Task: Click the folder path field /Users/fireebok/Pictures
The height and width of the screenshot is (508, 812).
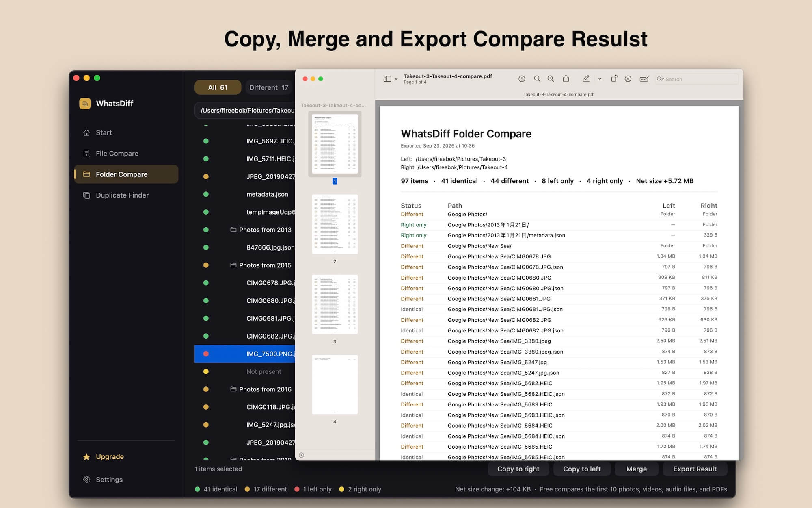Action: click(x=245, y=111)
